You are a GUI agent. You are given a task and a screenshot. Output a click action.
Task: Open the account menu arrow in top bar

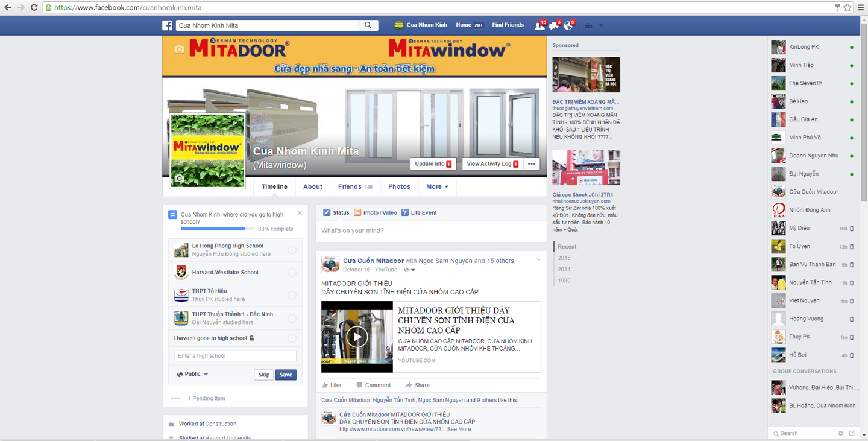pyautogui.click(x=601, y=25)
